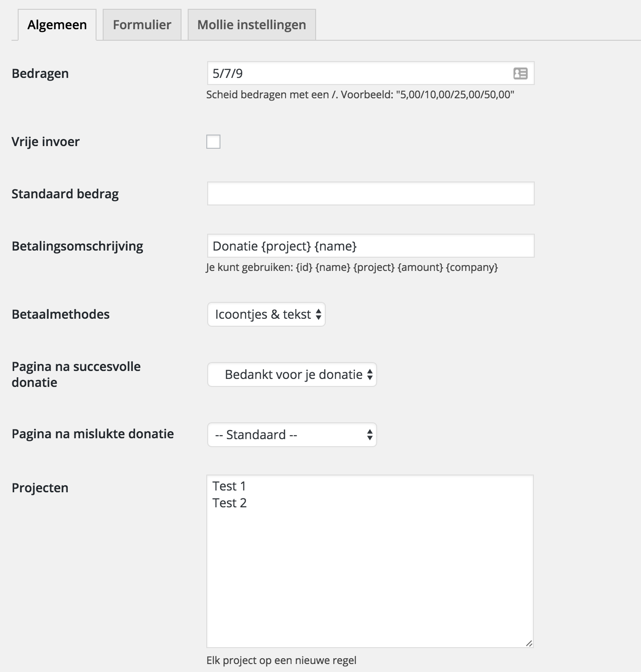Switch to the Formulier tab
The height and width of the screenshot is (672, 641).
pos(142,25)
